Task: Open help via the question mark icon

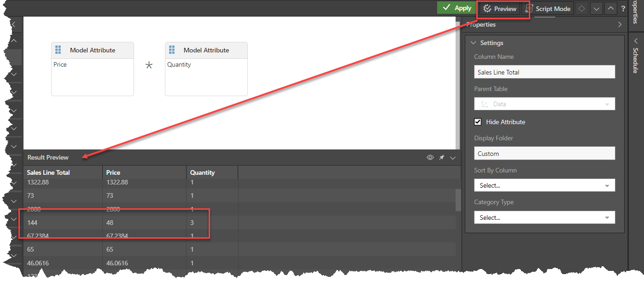Action: click(x=623, y=9)
